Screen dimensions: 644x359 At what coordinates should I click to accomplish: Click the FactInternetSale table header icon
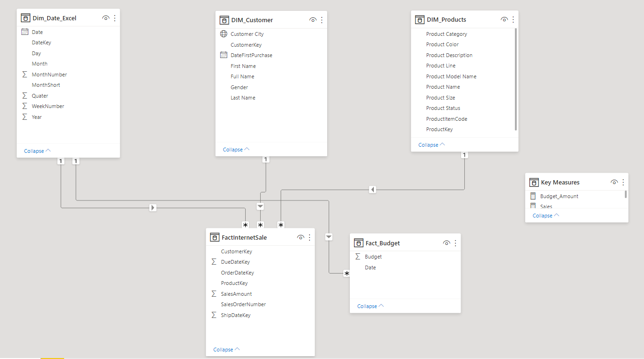(215, 237)
